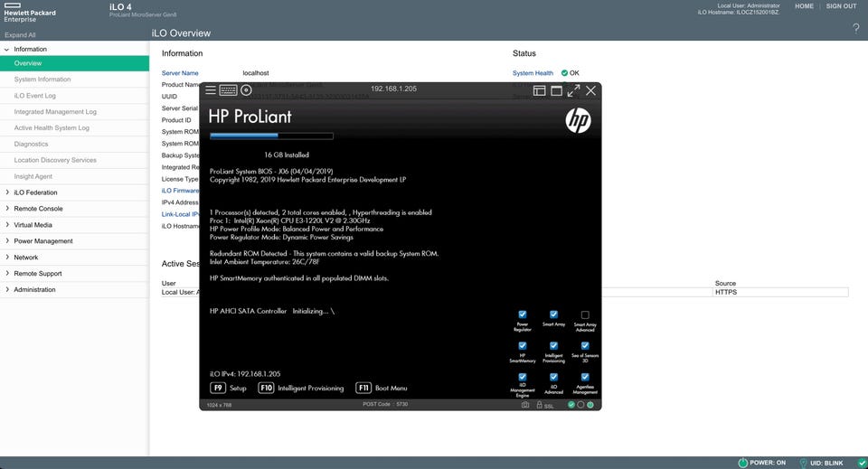
Task: Click the green health check status icon
Action: pos(571,405)
